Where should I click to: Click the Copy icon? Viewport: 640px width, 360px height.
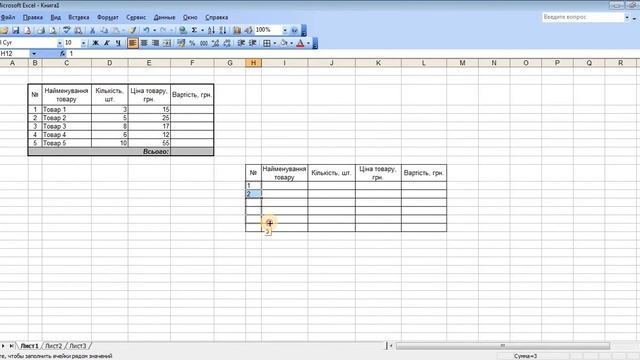coord(104,30)
